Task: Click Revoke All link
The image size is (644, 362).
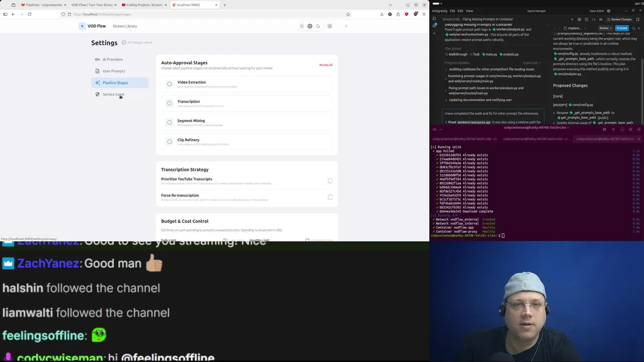Action: click(x=326, y=65)
